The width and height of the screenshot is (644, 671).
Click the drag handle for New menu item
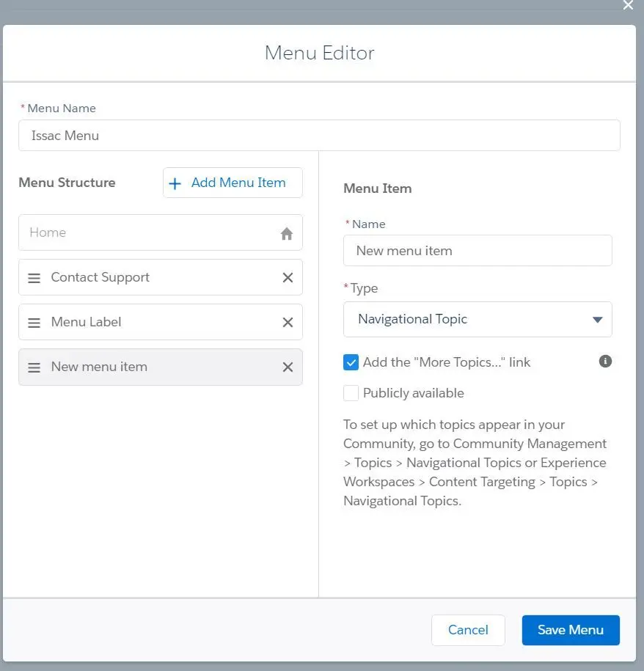pyautogui.click(x=34, y=367)
